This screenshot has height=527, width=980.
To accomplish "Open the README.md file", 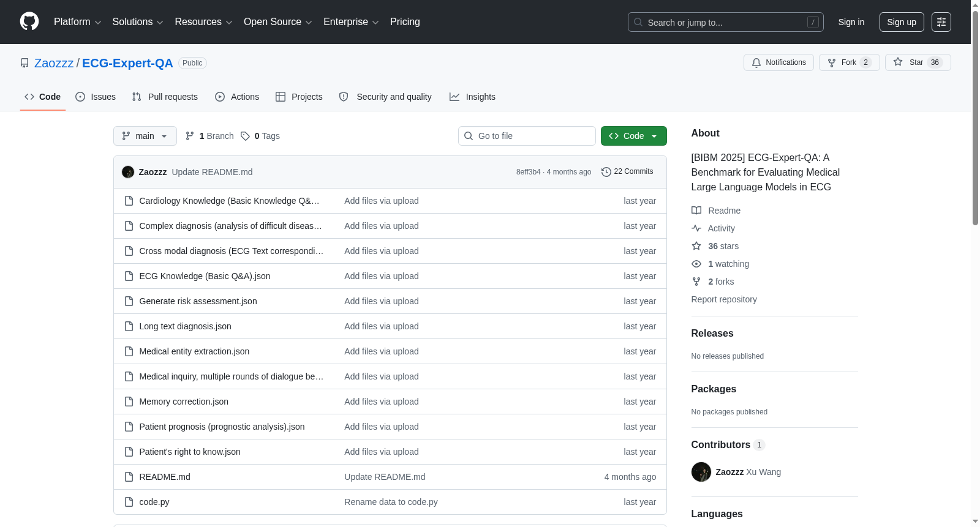I will coord(165,477).
